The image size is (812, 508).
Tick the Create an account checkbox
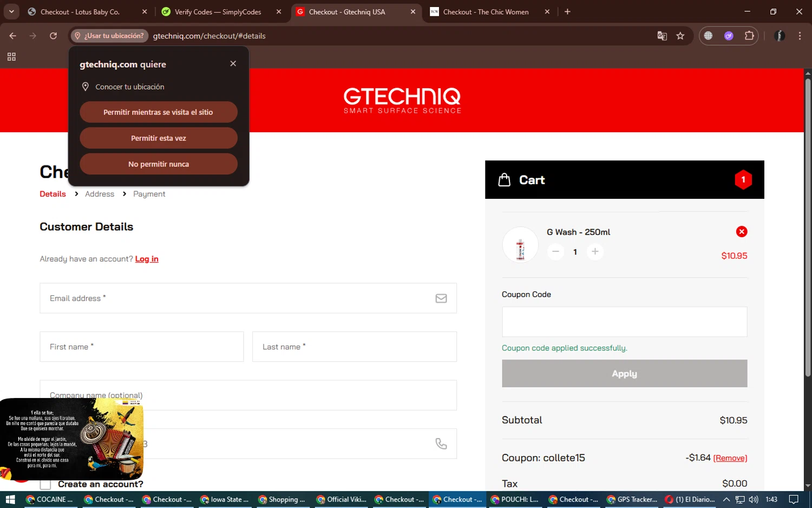click(x=45, y=484)
